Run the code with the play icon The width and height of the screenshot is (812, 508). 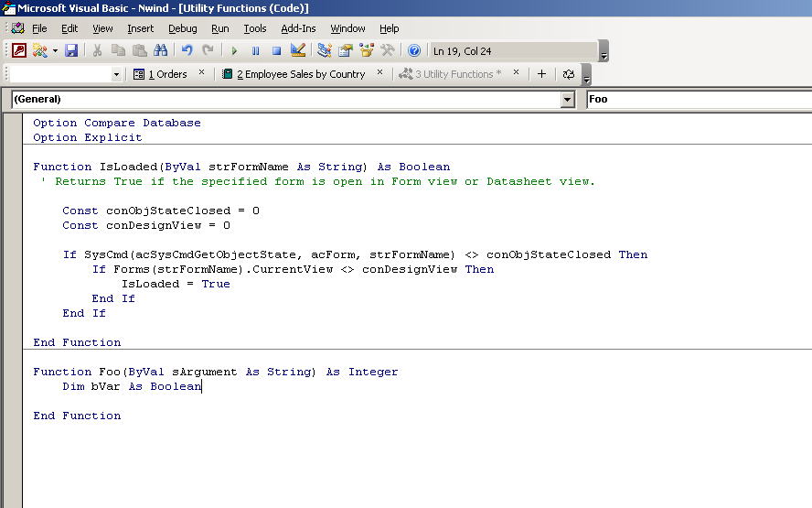(x=235, y=51)
